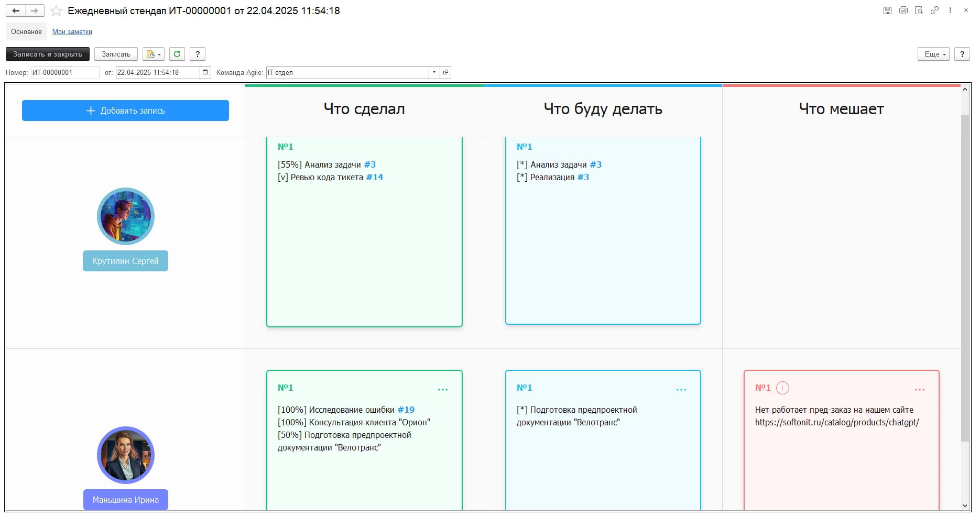Click the save floppy disk icon
Screen dimensions: 980x517
887,10
